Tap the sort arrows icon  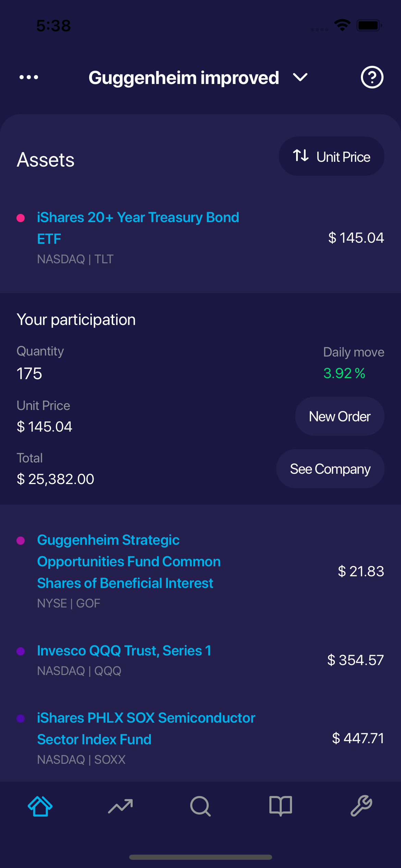click(301, 156)
